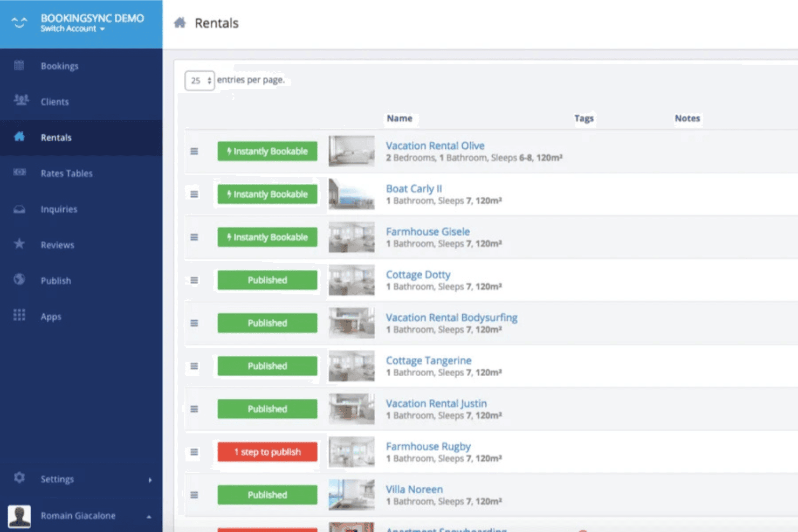This screenshot has height=532, width=798.
Task: Click Published badge for Vacation Rental Bodysurfing
Action: 267,323
